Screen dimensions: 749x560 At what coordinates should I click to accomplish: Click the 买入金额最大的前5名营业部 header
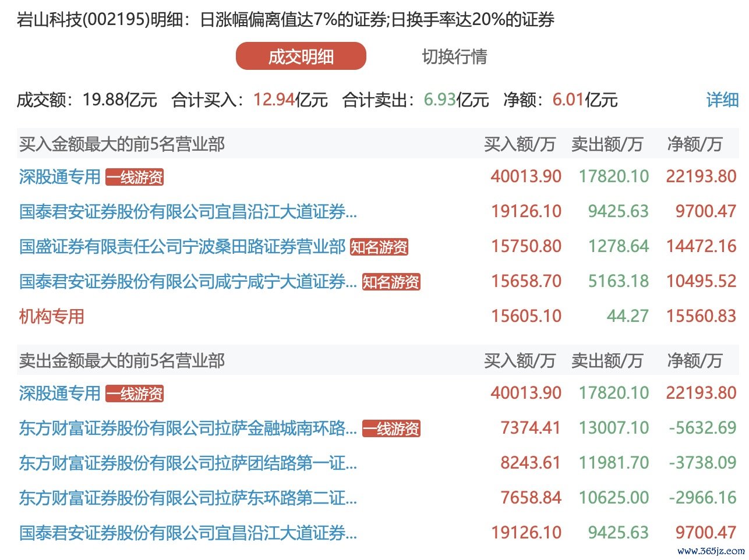click(122, 144)
